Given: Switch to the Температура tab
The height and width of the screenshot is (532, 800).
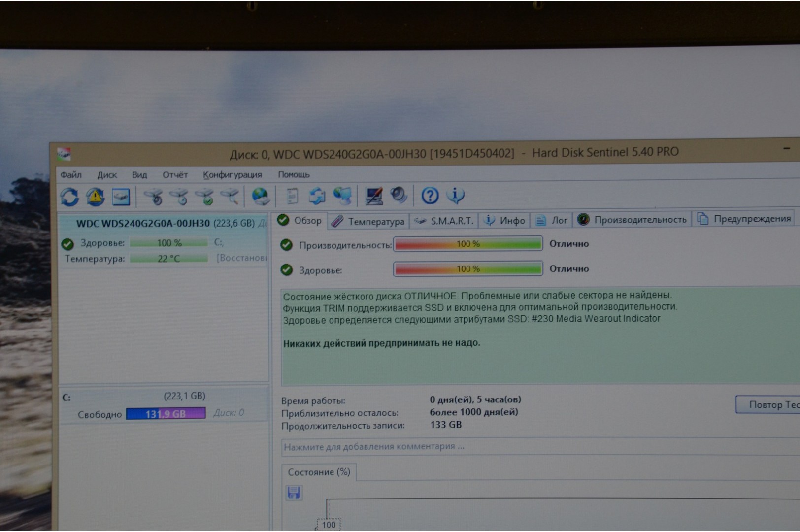Looking at the screenshot, I should [368, 221].
